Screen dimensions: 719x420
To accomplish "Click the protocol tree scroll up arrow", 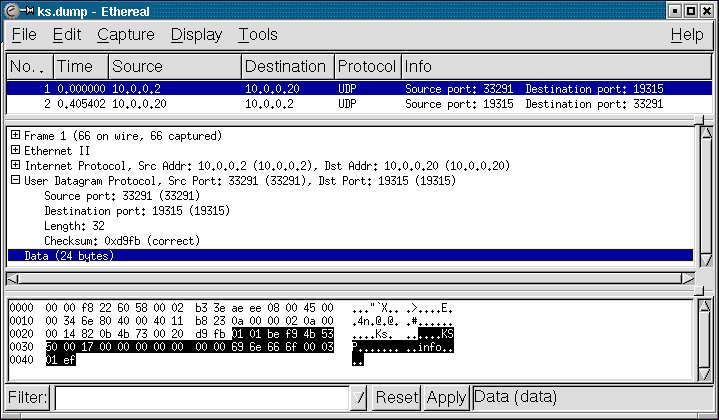I will click(x=706, y=133).
